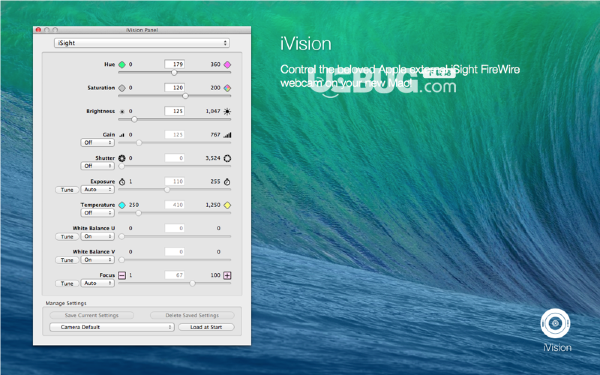This screenshot has width=600, height=375.
Task: Click the Exposure slider track
Action: pos(174,189)
